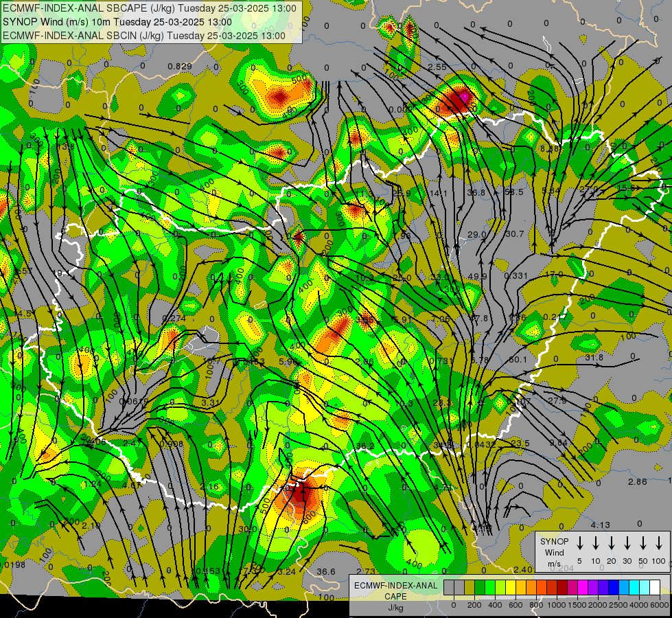Click the map value 8.38
Image resolution: width=672 pixels, height=618 pixels.
(x=549, y=148)
